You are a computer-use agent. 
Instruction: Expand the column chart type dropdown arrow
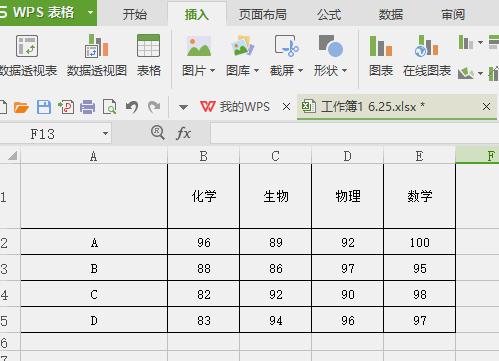click(480, 42)
